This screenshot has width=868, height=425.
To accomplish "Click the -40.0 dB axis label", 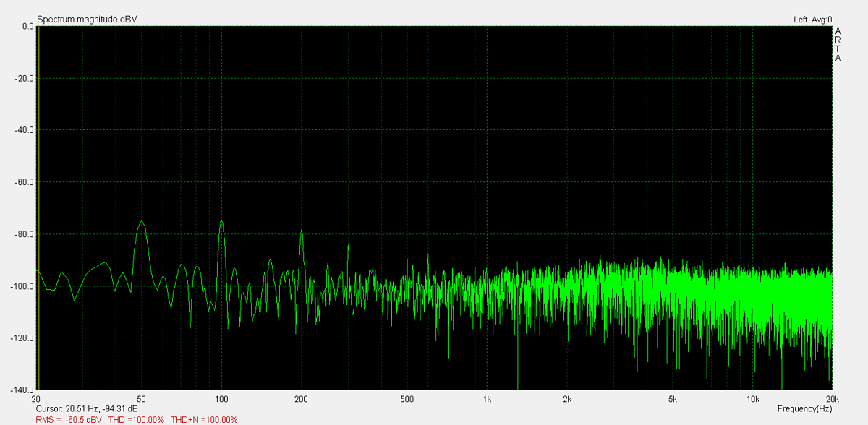I will 23,130.
